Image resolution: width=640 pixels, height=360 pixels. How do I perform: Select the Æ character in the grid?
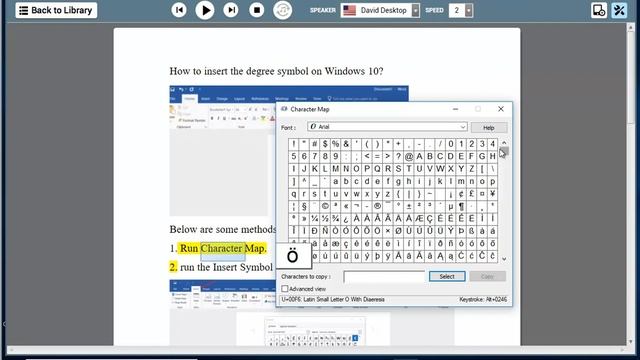pos(419,219)
